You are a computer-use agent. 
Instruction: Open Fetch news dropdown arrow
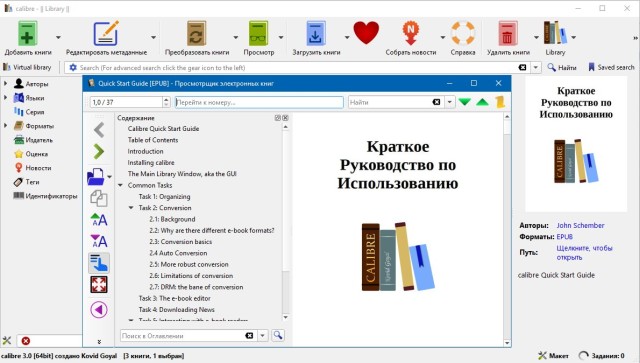coord(442,37)
